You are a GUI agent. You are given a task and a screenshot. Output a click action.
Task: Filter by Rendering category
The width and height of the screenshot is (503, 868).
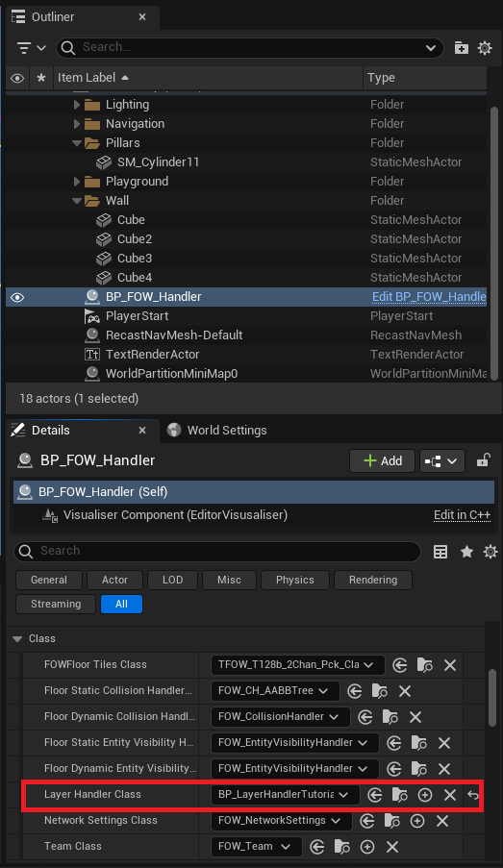pyautogui.click(x=373, y=581)
